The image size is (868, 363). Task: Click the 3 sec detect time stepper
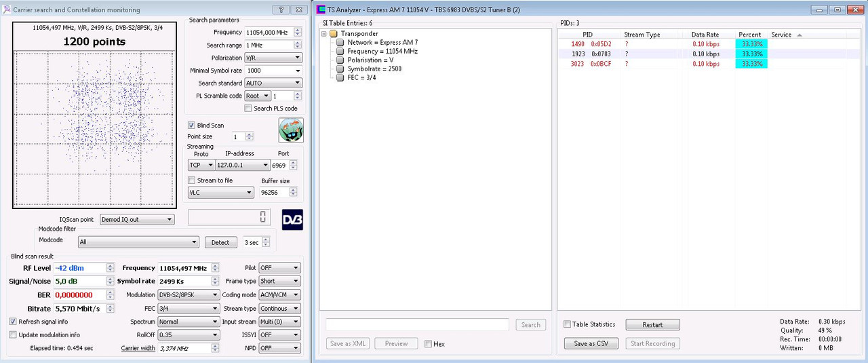[265, 242]
